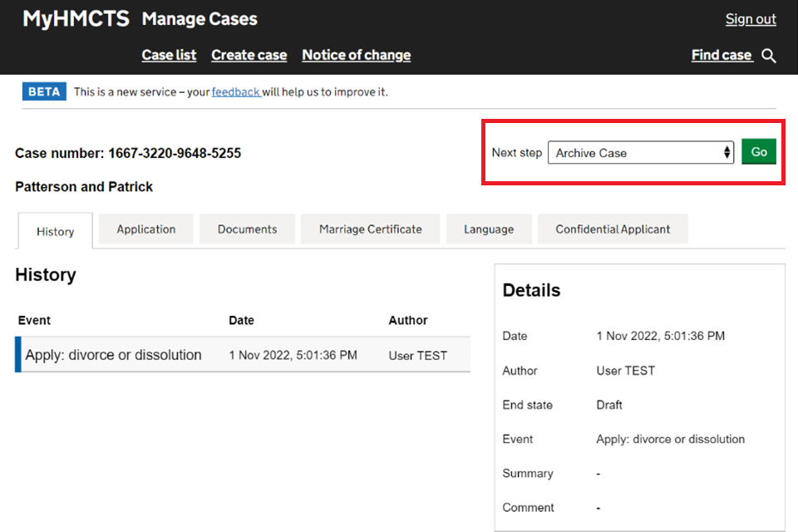Select the Apply: divorce or dissolution event
The width and height of the screenshot is (798, 532).
(114, 355)
